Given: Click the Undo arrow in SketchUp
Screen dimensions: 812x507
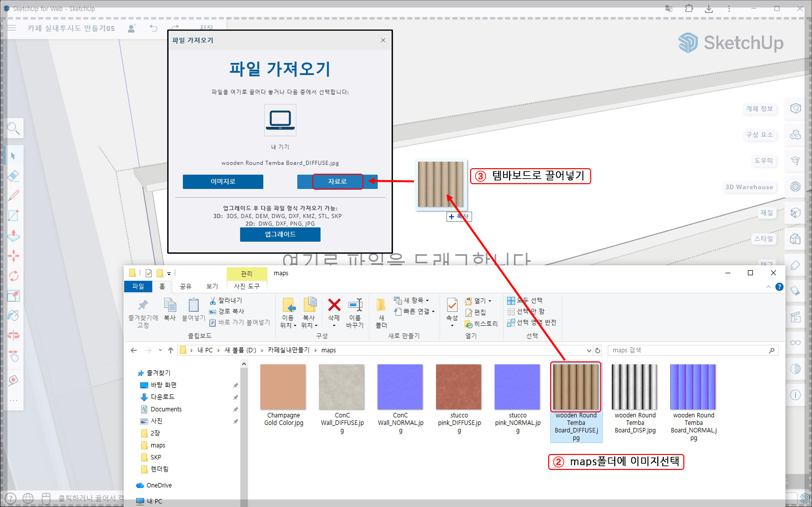Looking at the screenshot, I should [x=153, y=29].
